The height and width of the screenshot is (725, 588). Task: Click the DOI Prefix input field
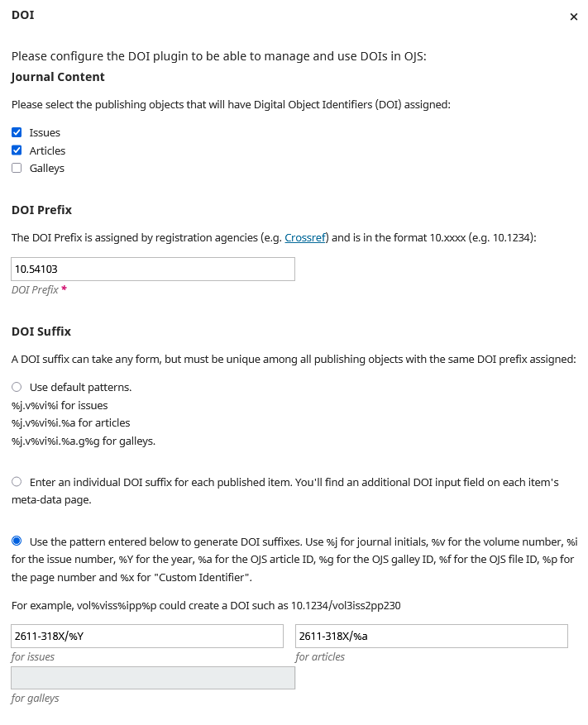pyautogui.click(x=153, y=269)
